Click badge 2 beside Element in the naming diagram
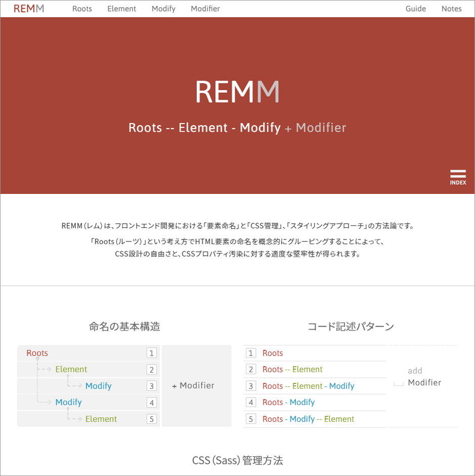The image size is (475, 476). (151, 370)
